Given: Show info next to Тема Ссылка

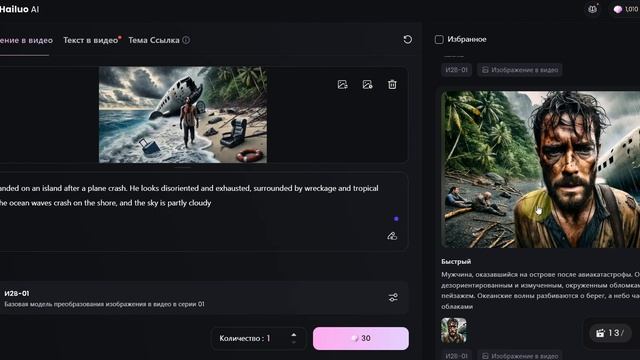Looking at the screenshot, I should pyautogui.click(x=186, y=40).
